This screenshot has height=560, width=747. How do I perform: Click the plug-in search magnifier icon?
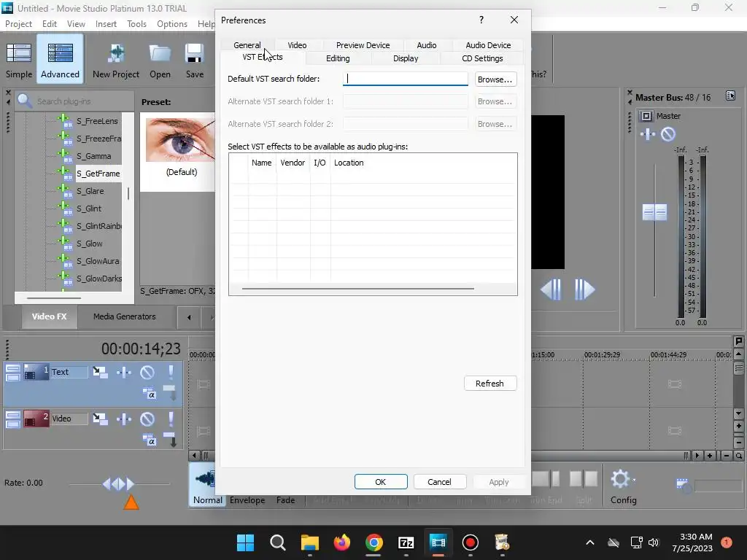click(25, 101)
